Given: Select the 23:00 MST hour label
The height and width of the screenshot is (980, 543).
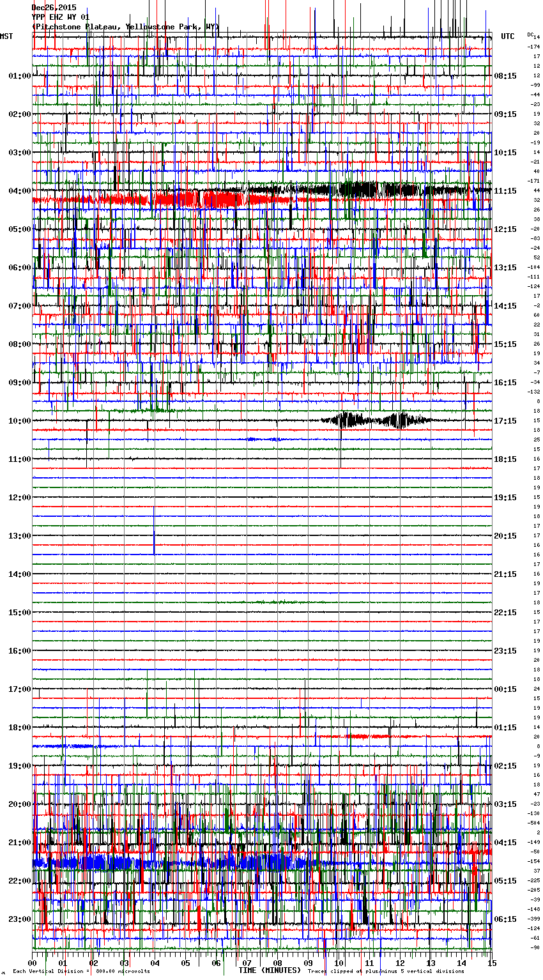Looking at the screenshot, I should pyautogui.click(x=20, y=919).
